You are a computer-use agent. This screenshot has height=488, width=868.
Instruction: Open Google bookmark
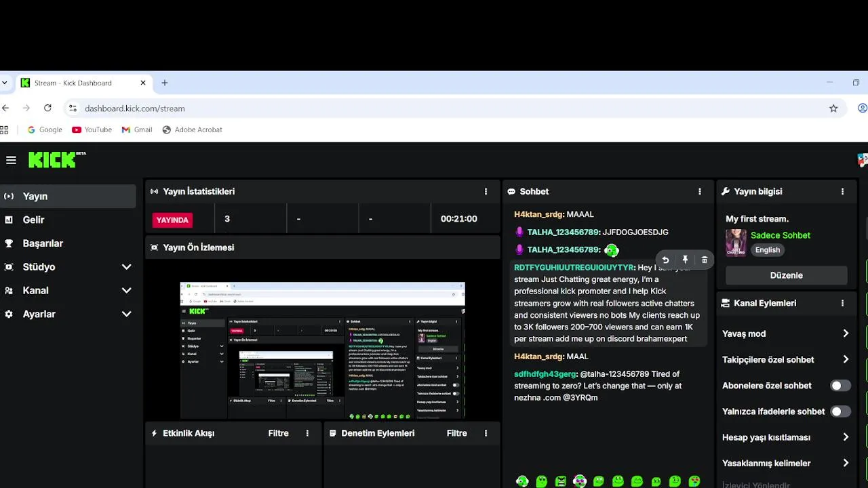(45, 129)
